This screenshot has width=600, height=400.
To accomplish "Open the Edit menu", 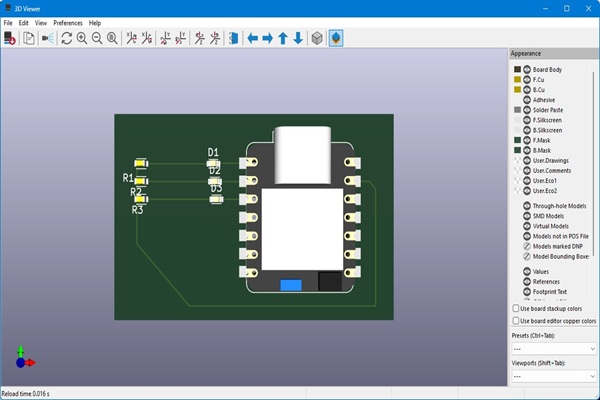I will [x=24, y=23].
